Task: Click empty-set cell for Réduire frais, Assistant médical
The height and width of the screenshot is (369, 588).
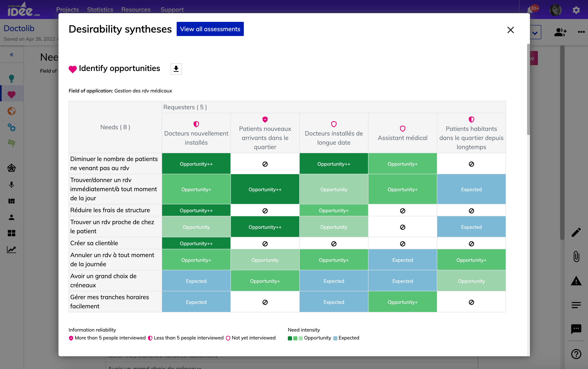Action: 402,210
